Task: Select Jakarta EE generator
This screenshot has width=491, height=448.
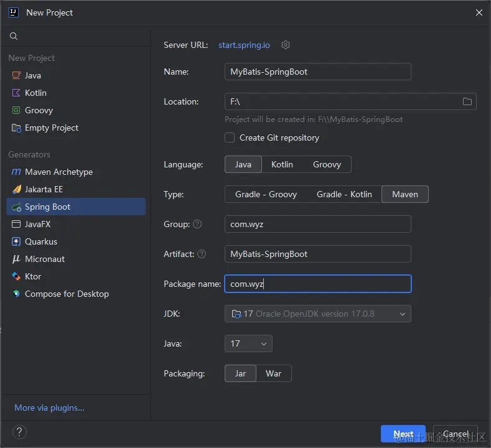Action: (x=76, y=189)
